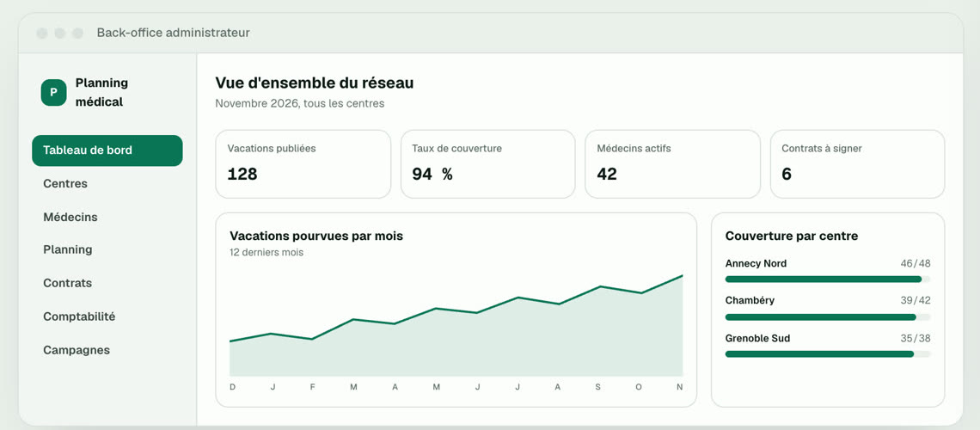Image resolution: width=980 pixels, height=430 pixels.
Task: Click the Grenoble Sud centre name
Action: [757, 338]
